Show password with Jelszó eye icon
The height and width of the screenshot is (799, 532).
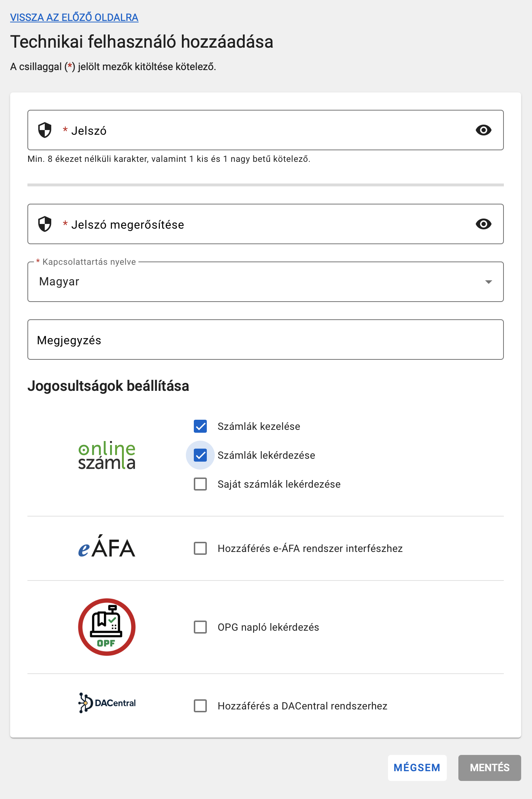484,130
